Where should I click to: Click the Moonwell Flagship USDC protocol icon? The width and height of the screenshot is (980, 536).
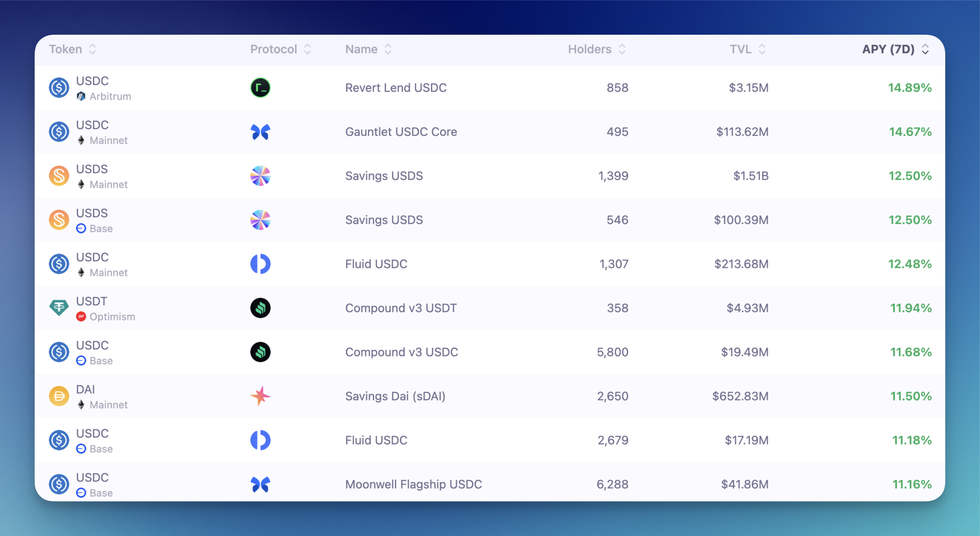[260, 484]
